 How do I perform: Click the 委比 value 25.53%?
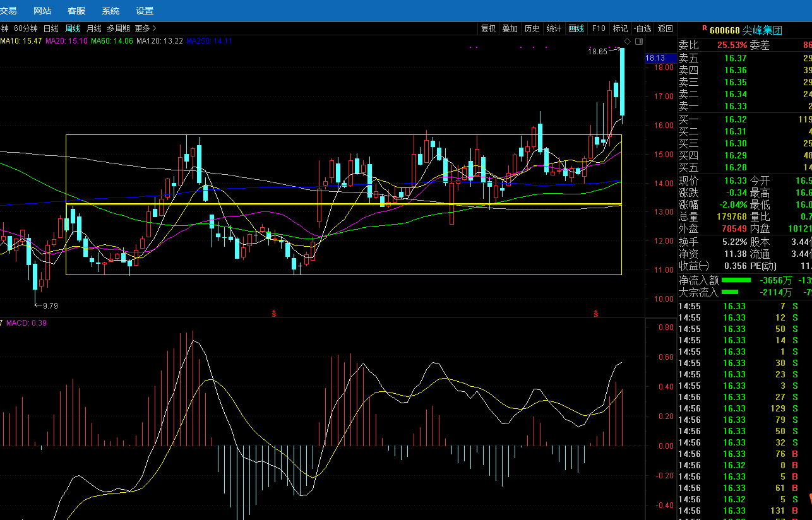click(x=732, y=45)
